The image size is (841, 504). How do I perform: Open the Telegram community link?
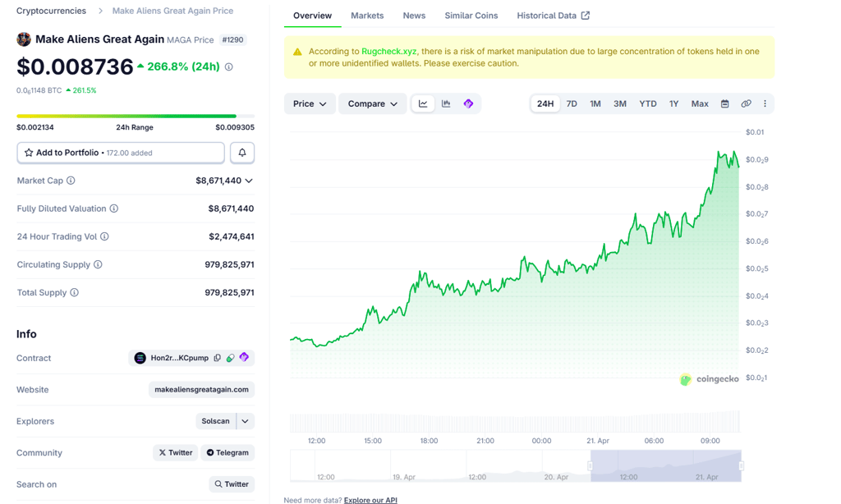tap(228, 452)
